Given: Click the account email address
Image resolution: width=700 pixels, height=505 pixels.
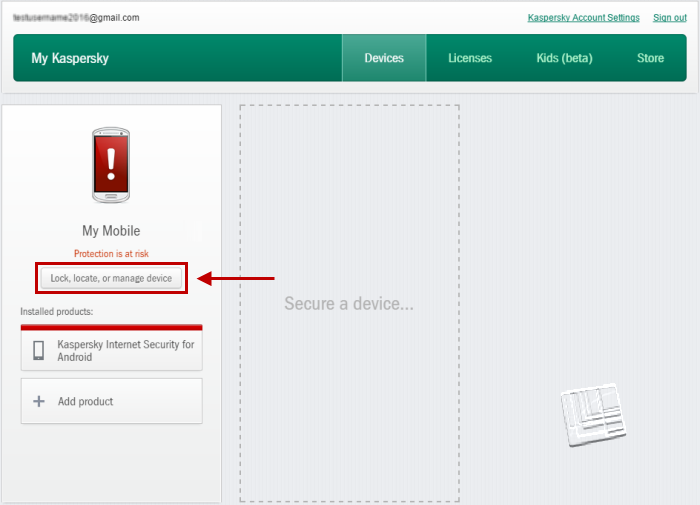Looking at the screenshot, I should pos(76,17).
